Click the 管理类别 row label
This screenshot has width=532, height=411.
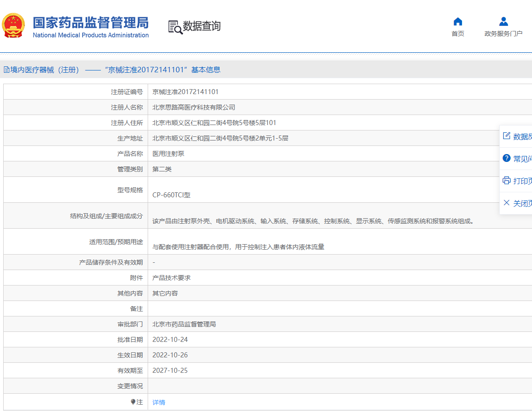[x=130, y=169]
